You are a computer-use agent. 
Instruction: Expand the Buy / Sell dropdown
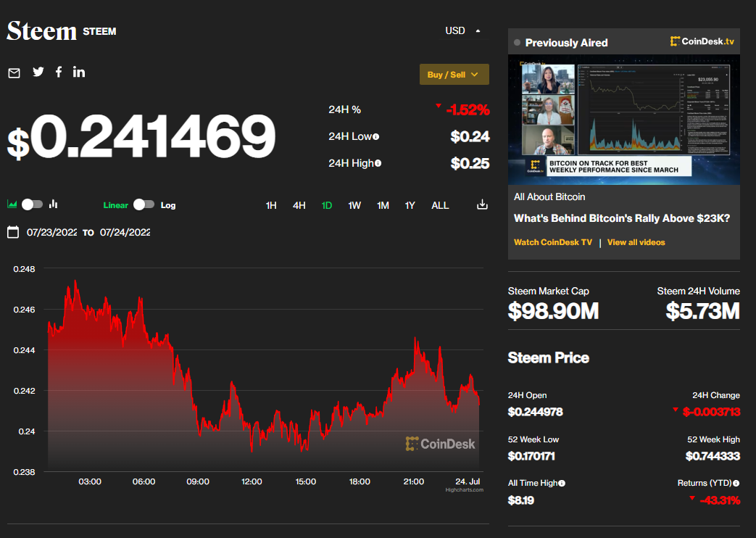pos(454,74)
